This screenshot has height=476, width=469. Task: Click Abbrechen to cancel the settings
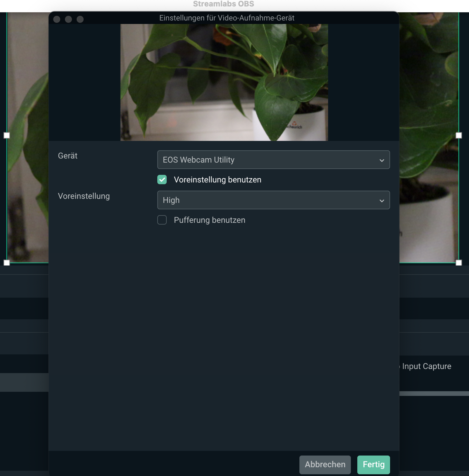click(x=325, y=465)
